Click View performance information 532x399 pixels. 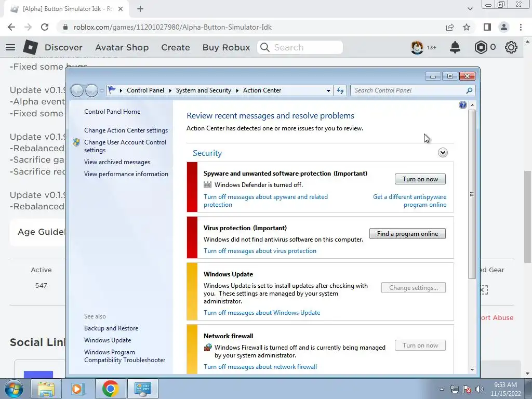point(126,174)
